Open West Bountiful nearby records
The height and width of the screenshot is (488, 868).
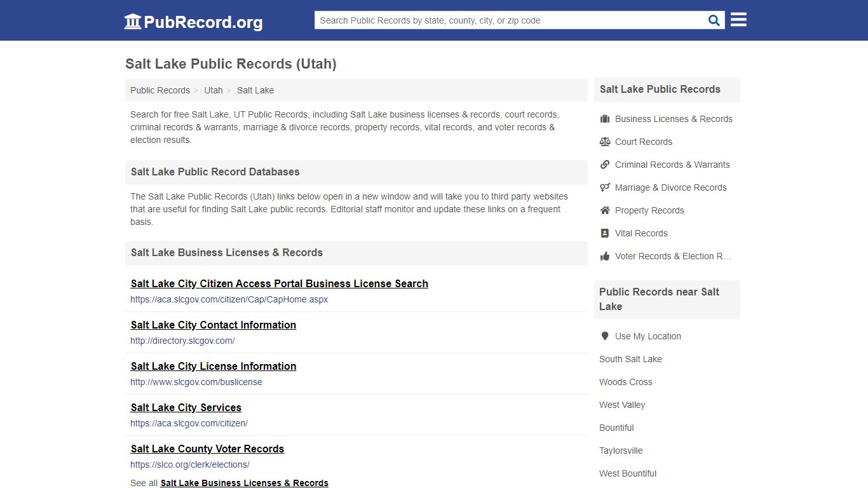[628, 473]
